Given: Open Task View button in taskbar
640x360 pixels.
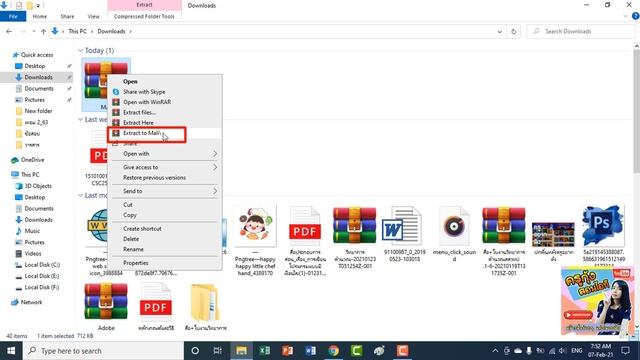Looking at the screenshot, I should click(218, 351).
